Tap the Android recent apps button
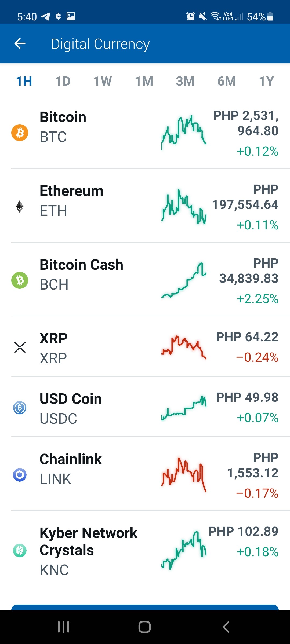Image resolution: width=290 pixels, height=644 pixels. [64, 627]
